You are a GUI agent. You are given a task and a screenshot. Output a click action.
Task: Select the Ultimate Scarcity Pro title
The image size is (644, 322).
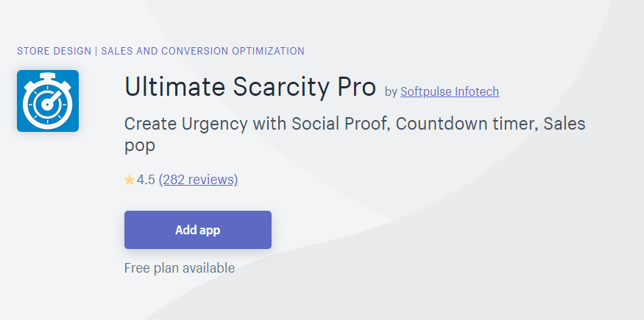click(250, 87)
